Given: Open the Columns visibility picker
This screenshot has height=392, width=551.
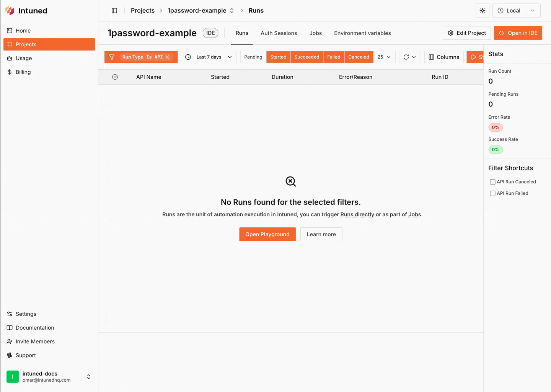Looking at the screenshot, I should pos(443,57).
